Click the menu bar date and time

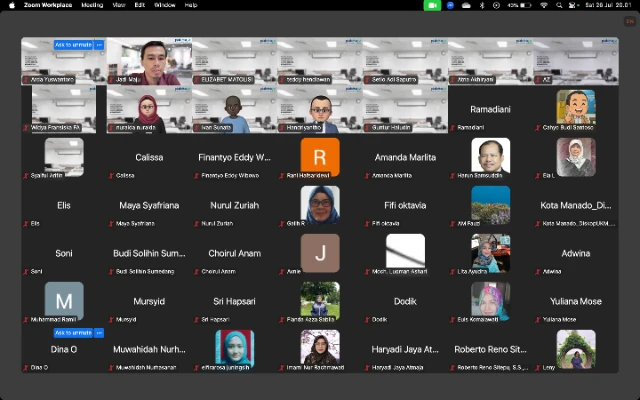click(609, 5)
